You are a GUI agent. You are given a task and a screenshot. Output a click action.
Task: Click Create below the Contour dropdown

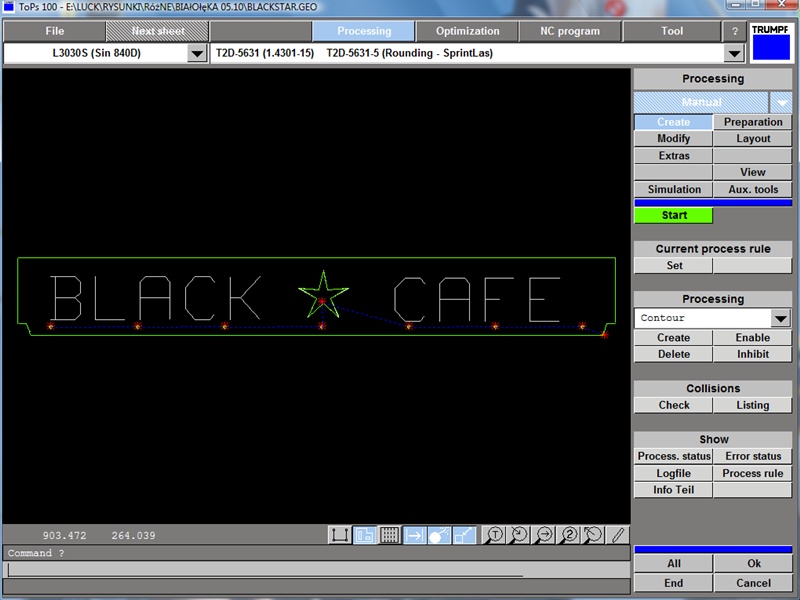pos(673,338)
